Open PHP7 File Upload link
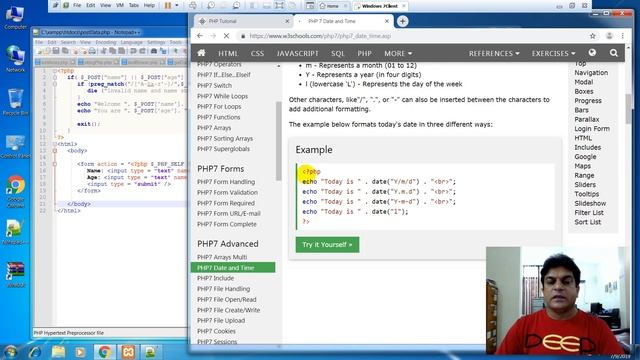Screen dimensions: 640x360 click(221, 321)
